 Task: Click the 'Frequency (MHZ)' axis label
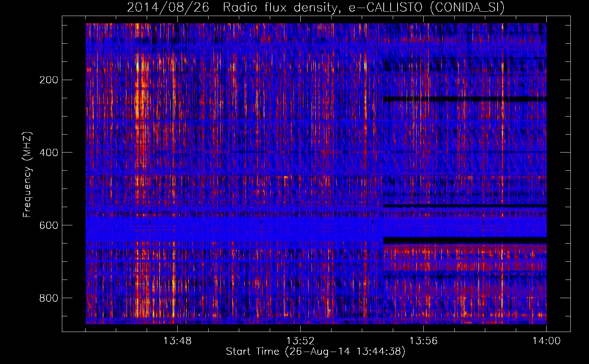click(x=27, y=175)
